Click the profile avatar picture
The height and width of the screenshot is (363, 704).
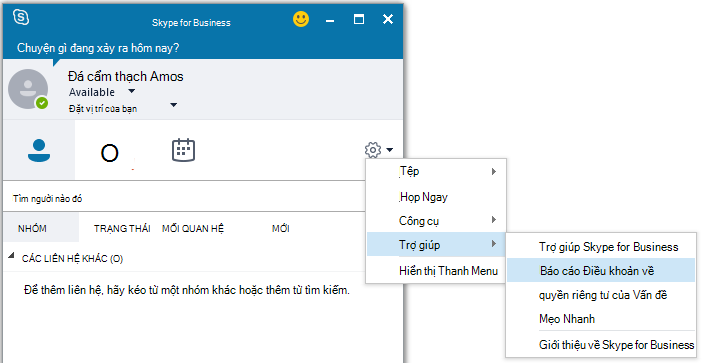tap(28, 89)
